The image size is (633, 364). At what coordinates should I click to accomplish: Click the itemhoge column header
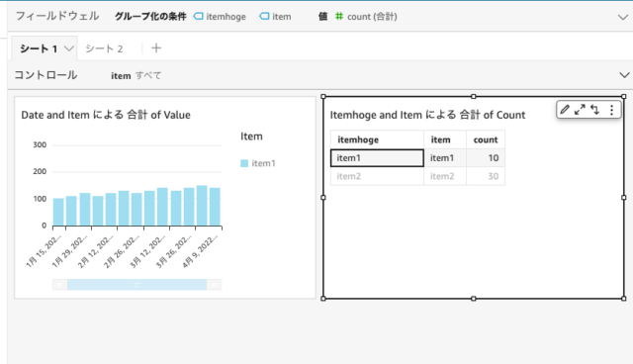coord(377,139)
